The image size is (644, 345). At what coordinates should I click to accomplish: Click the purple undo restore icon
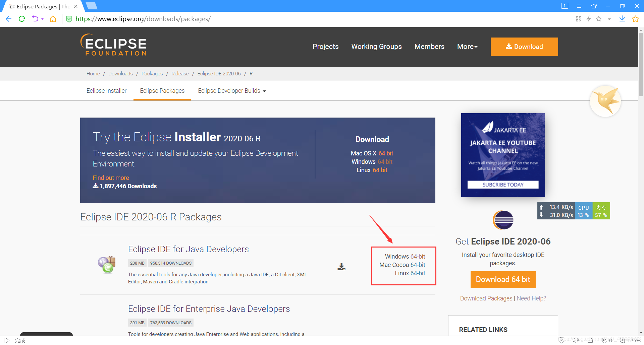pos(35,19)
